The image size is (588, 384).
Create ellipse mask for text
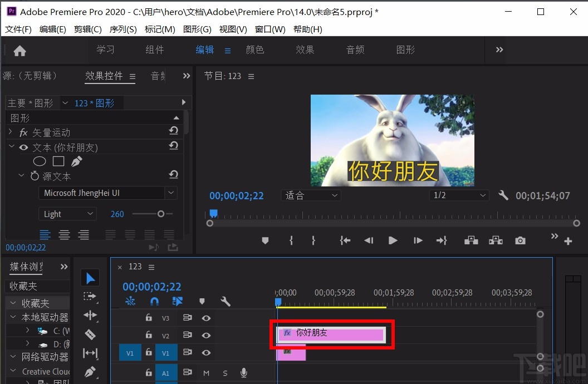(40, 161)
